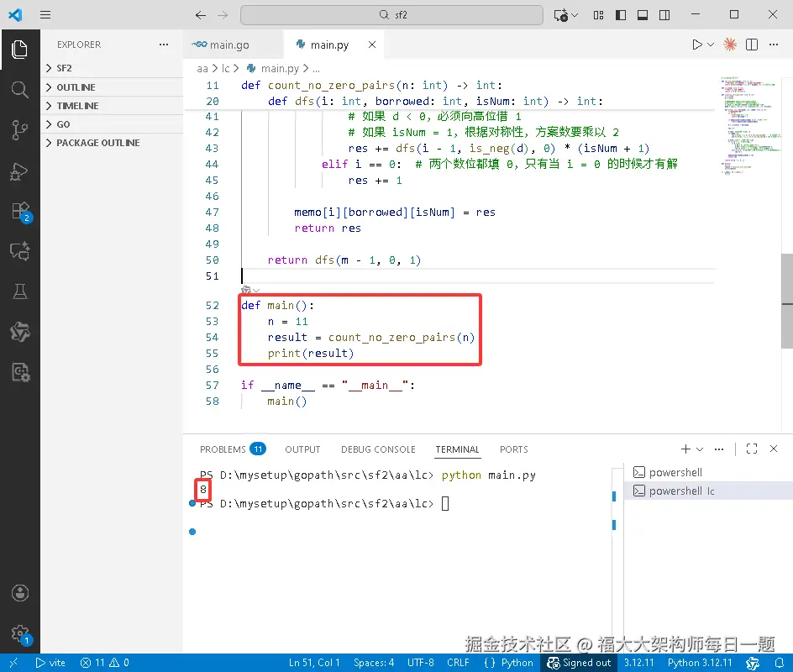Open the notifications bell in status bar
The height and width of the screenshot is (672, 793).
780,663
